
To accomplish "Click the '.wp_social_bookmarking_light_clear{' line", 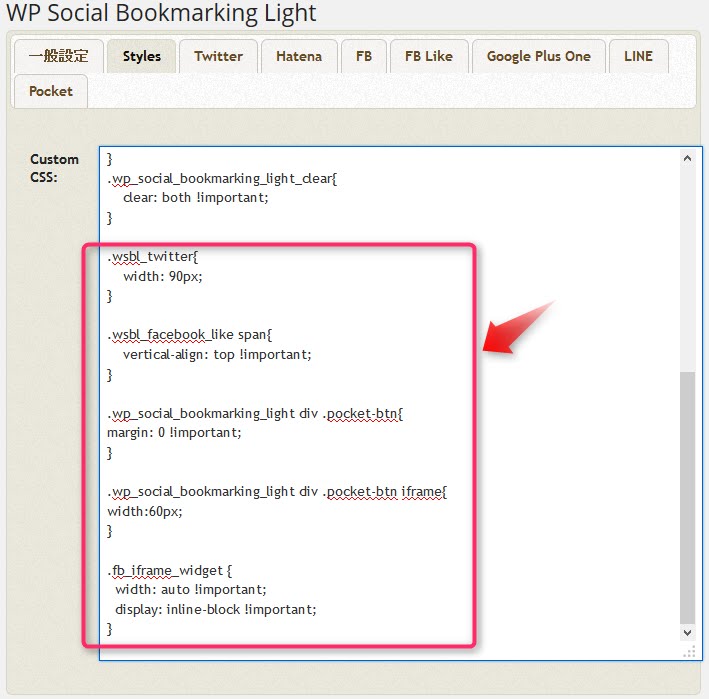I will pyautogui.click(x=222, y=179).
